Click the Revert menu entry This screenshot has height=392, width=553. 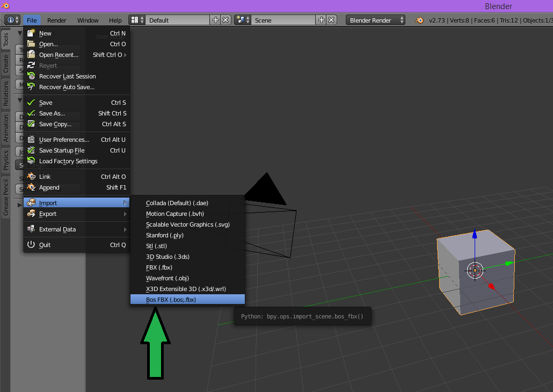coord(77,66)
